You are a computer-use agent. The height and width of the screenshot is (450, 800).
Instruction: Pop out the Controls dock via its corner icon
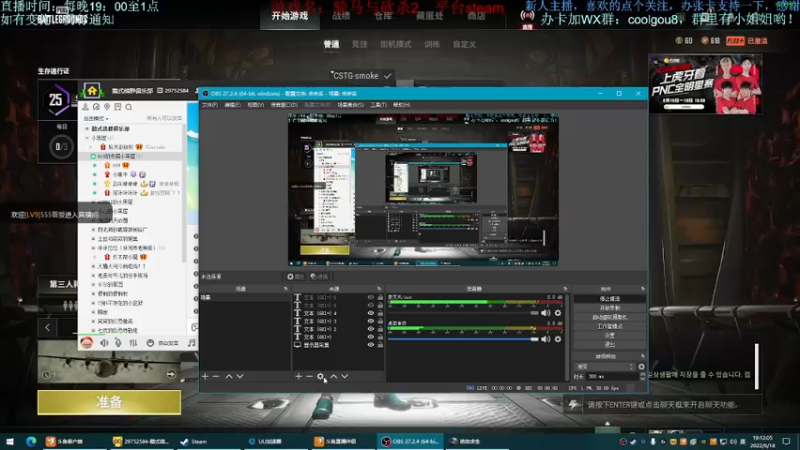pyautogui.click(x=642, y=289)
